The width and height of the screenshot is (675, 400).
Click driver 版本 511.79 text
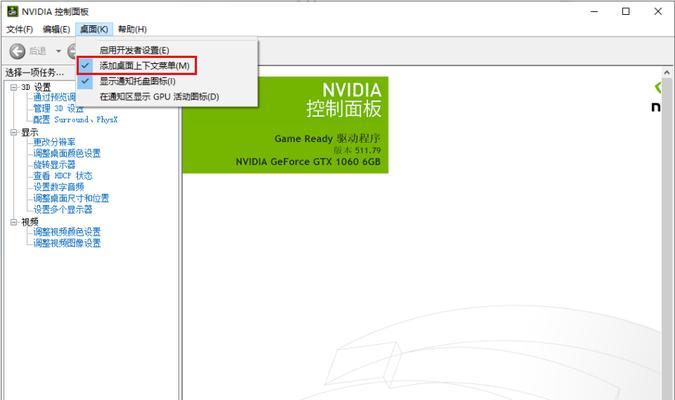357,150
